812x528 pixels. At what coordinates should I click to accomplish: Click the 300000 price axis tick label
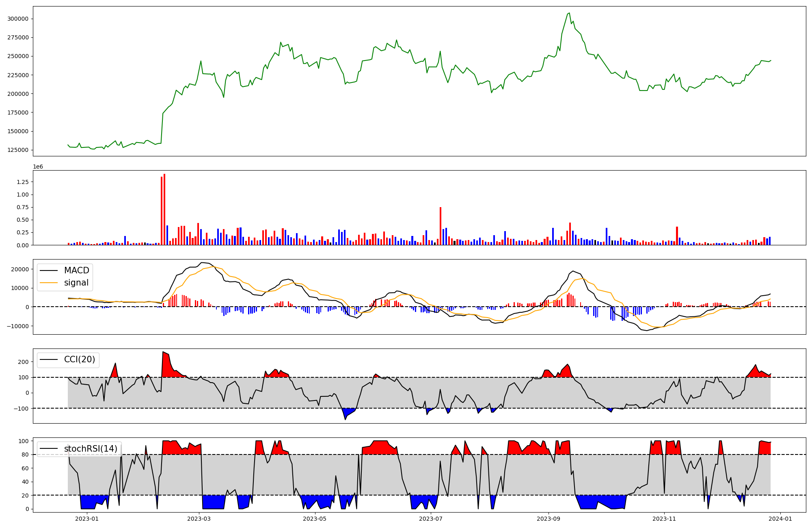coord(18,19)
